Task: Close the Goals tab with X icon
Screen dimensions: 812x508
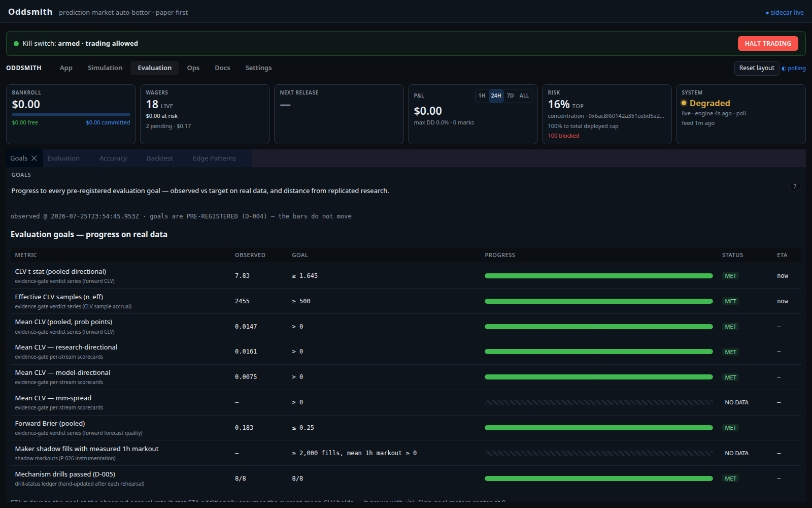Action: pyautogui.click(x=34, y=158)
